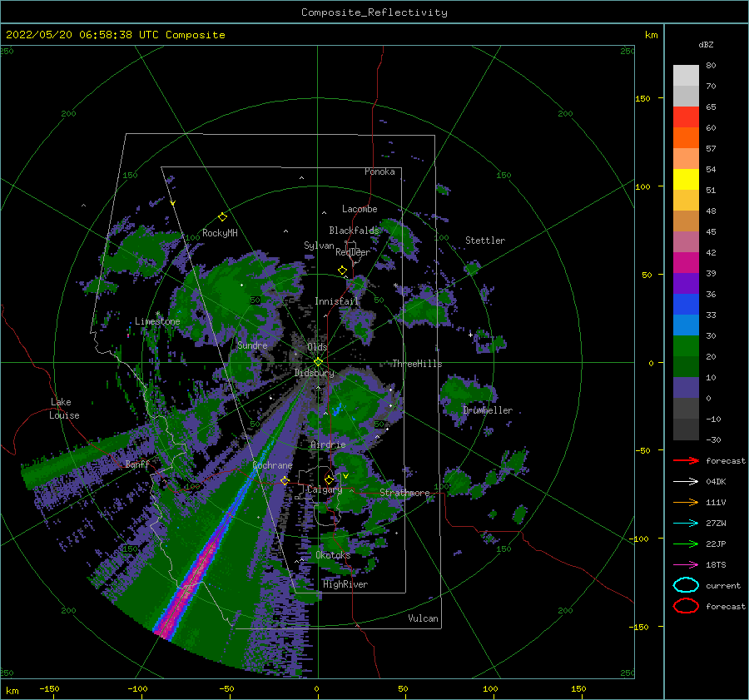Click the Okotoks label
The image size is (749, 700).
(x=333, y=555)
